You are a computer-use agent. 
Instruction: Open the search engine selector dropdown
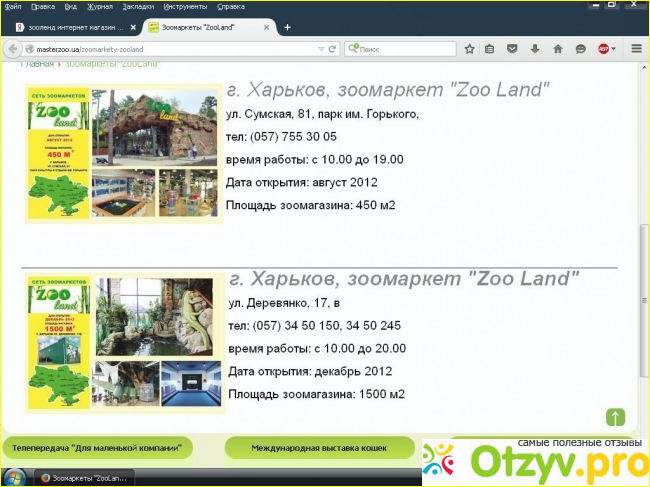pos(353,48)
